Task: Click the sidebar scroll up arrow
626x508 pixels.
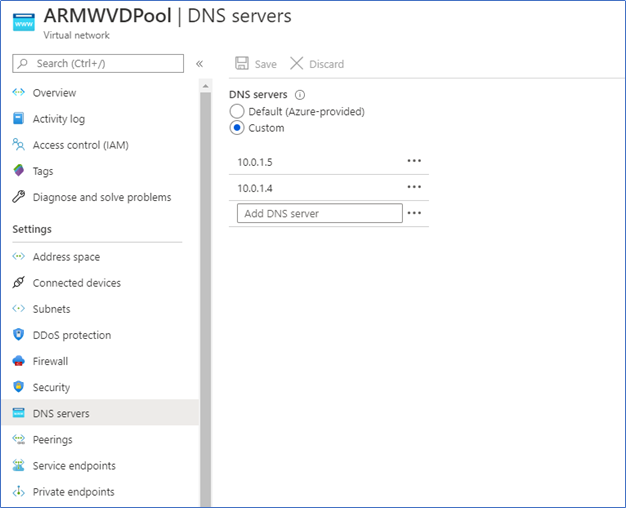Action: click(206, 86)
